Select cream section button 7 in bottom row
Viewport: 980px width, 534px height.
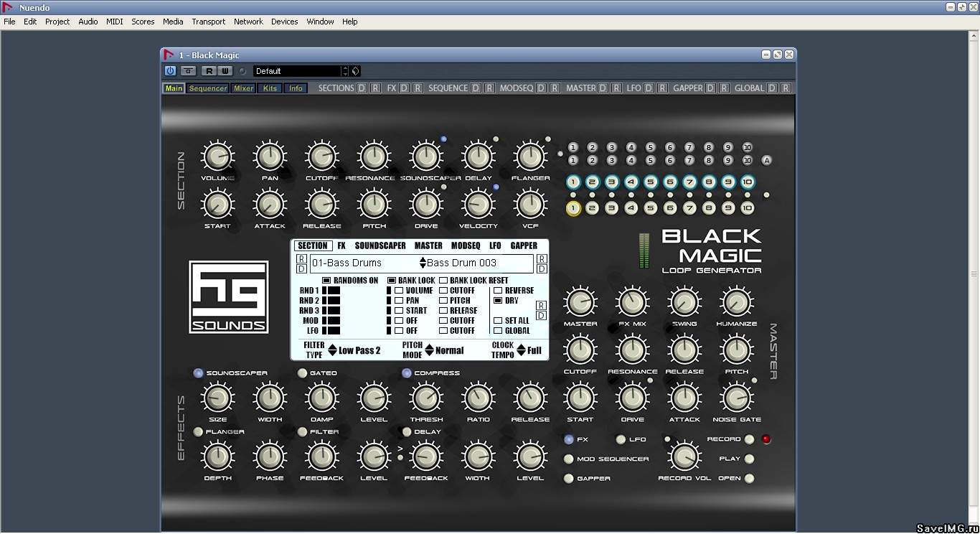689,208
